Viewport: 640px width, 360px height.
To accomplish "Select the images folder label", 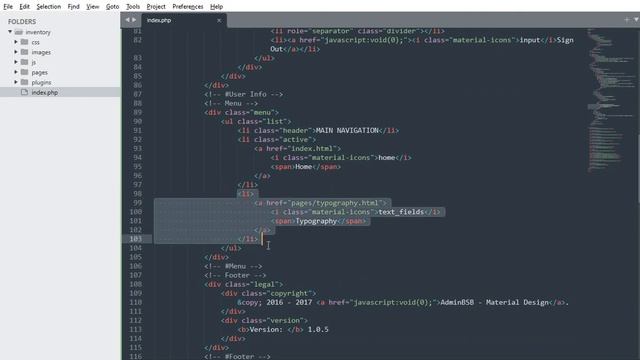I will pos(41,52).
